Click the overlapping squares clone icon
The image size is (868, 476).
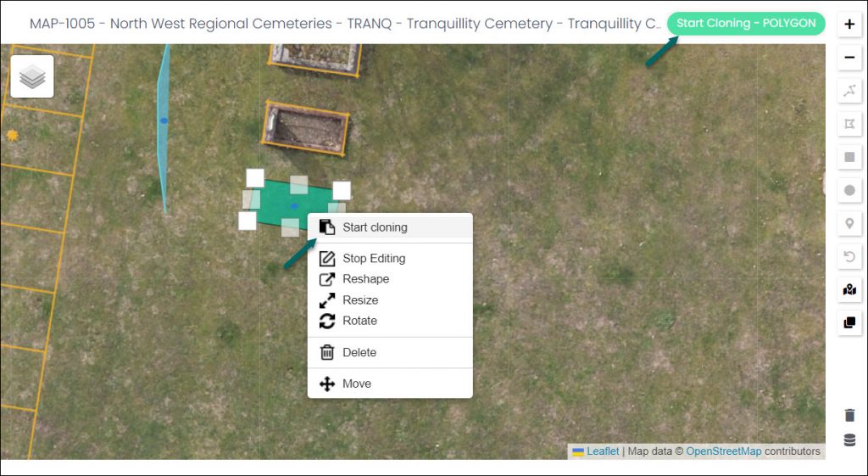pos(849,322)
